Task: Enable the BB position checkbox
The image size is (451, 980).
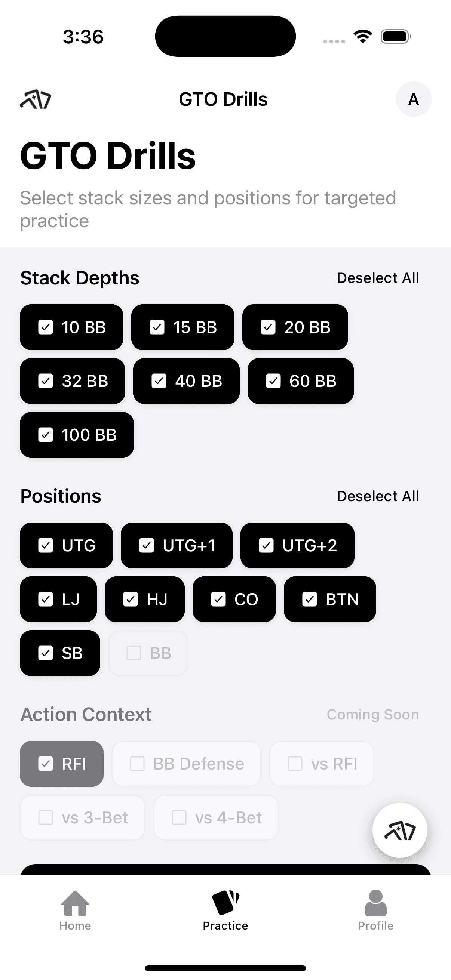Action: [148, 653]
